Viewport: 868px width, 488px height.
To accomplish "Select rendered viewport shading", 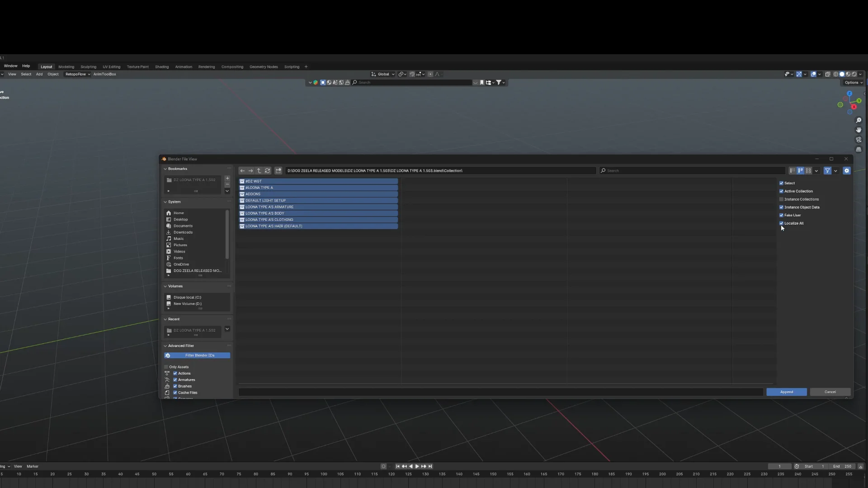I will point(854,74).
